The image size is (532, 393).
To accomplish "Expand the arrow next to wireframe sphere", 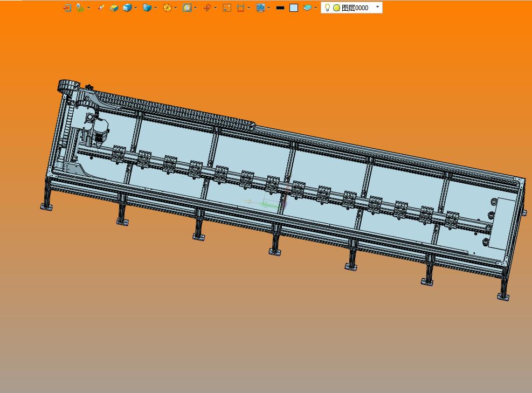I will 176,8.
